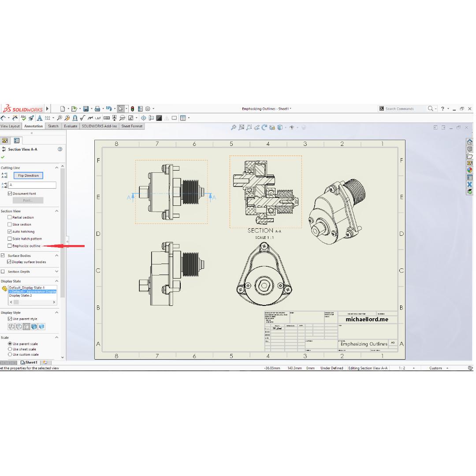Collapse the Scale section
476x476 pixels.
click(56, 337)
